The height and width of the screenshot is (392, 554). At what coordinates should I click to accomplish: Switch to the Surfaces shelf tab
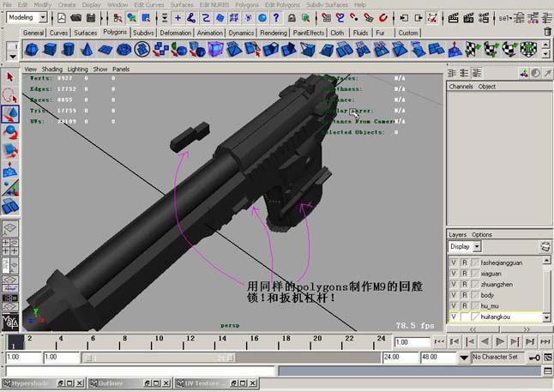[x=85, y=33]
